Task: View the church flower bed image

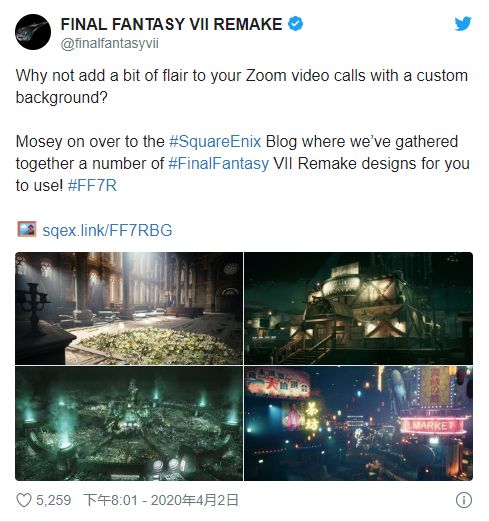Action: 129,308
